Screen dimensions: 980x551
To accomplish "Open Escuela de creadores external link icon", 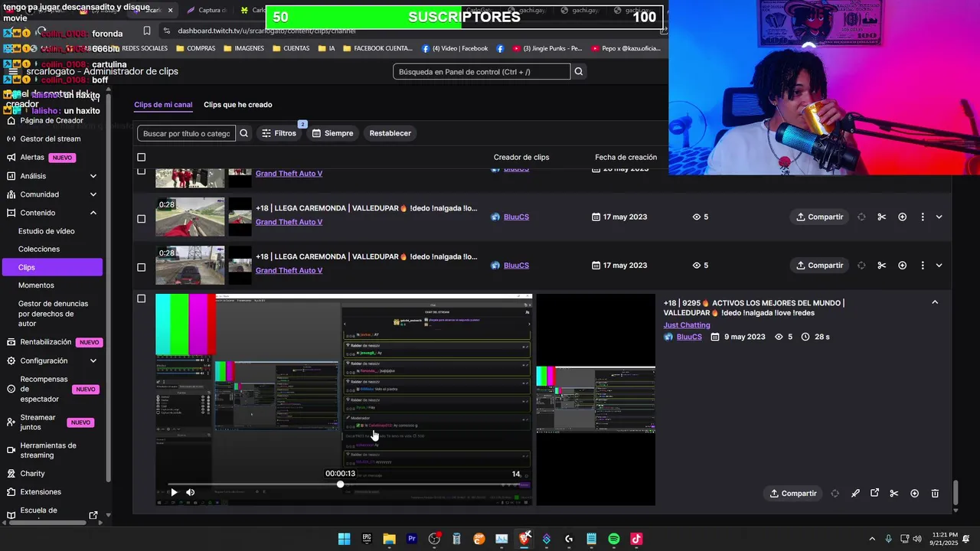I will 93,515.
